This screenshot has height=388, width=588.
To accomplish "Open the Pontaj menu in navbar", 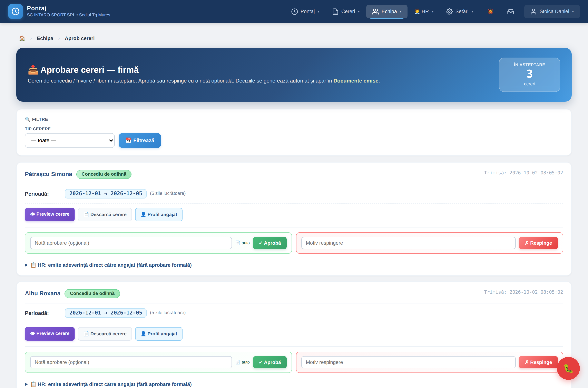I will tap(305, 11).
